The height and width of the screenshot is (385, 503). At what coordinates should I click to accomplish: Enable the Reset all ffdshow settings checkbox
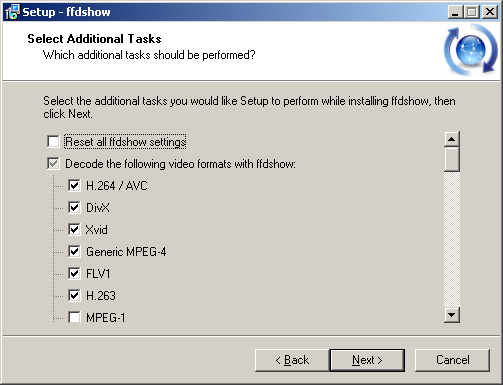click(53, 141)
